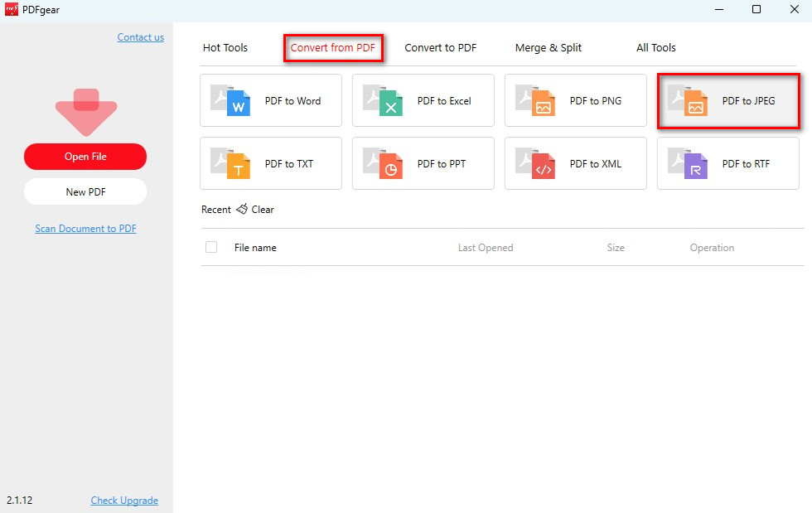Open the PDF to Excel tool
The height and width of the screenshot is (513, 812).
[423, 100]
